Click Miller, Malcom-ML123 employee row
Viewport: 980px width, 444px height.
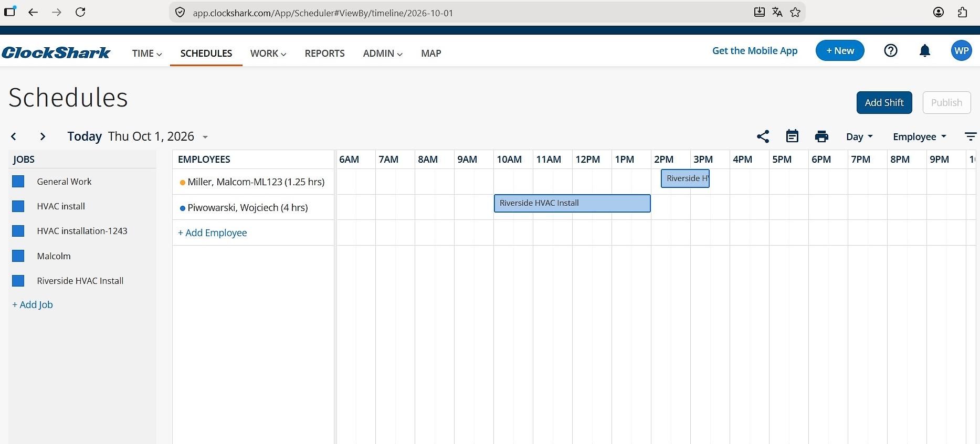[x=253, y=182]
